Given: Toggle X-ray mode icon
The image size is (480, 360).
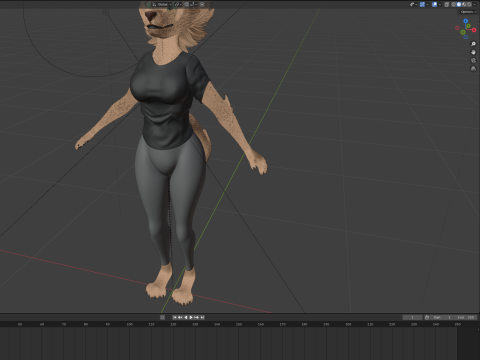Looking at the screenshot, I should coord(447,4).
